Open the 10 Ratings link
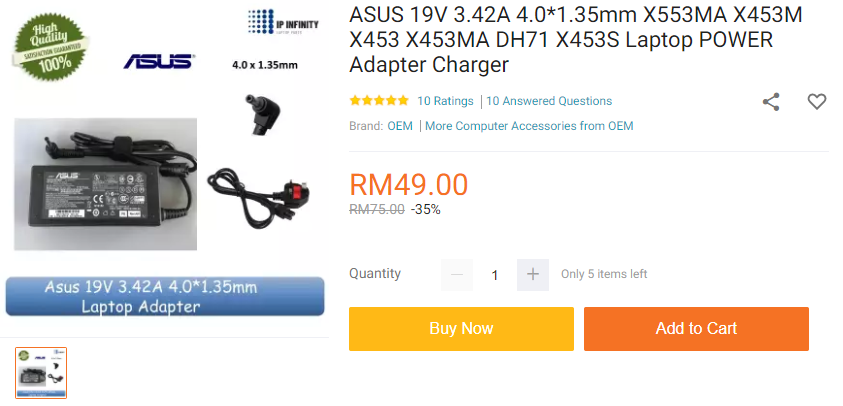Viewport: 843px width, 406px height. pyautogui.click(x=445, y=101)
